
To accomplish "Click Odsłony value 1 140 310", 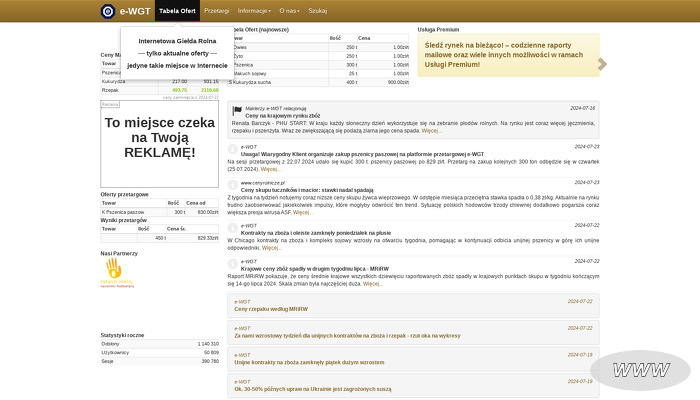I will point(208,344).
